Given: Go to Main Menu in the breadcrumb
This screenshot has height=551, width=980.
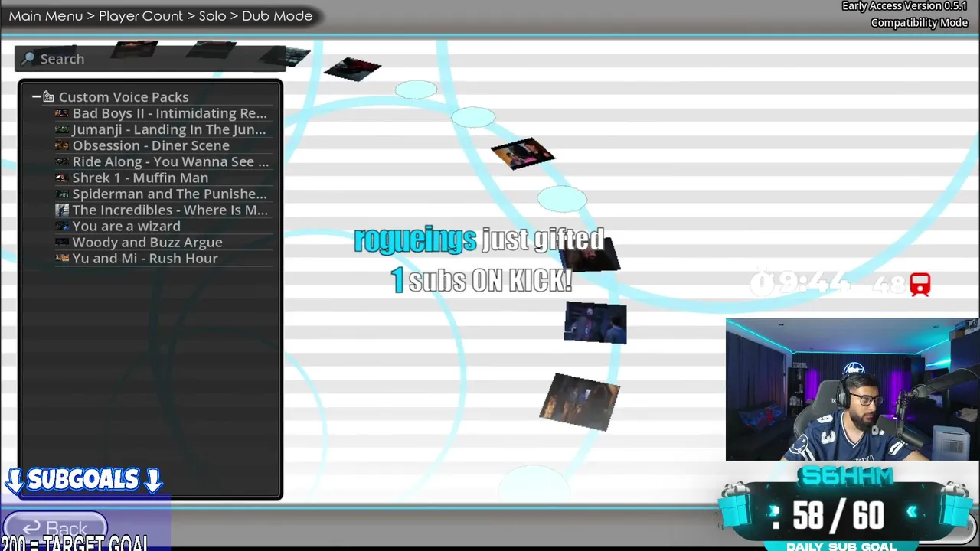Looking at the screenshot, I should (45, 16).
